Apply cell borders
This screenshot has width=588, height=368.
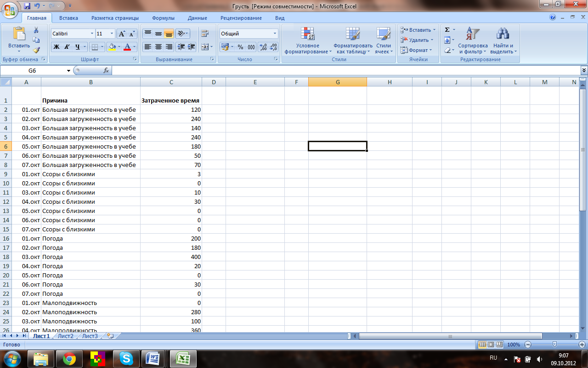pyautogui.click(x=94, y=46)
